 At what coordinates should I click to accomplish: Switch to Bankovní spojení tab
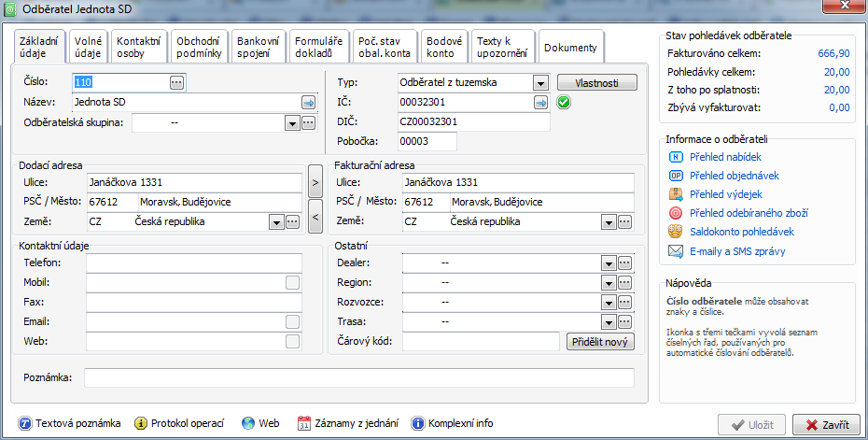click(x=258, y=47)
